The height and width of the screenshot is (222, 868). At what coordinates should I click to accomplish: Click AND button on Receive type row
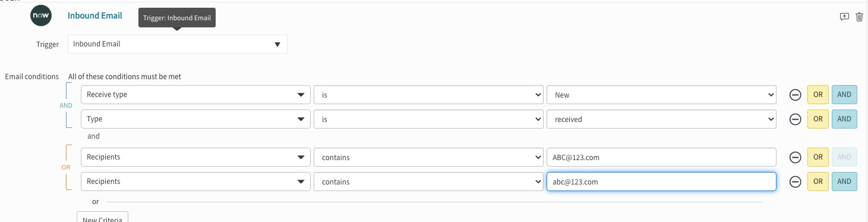click(x=844, y=95)
